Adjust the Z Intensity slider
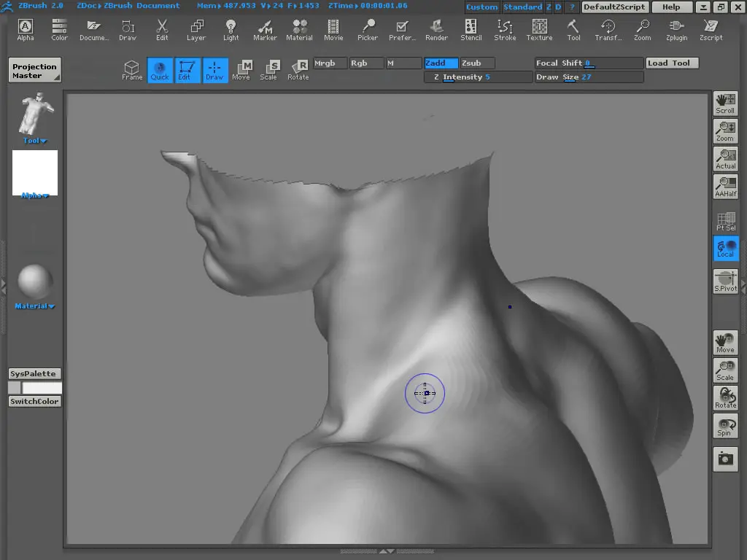 tap(478, 77)
